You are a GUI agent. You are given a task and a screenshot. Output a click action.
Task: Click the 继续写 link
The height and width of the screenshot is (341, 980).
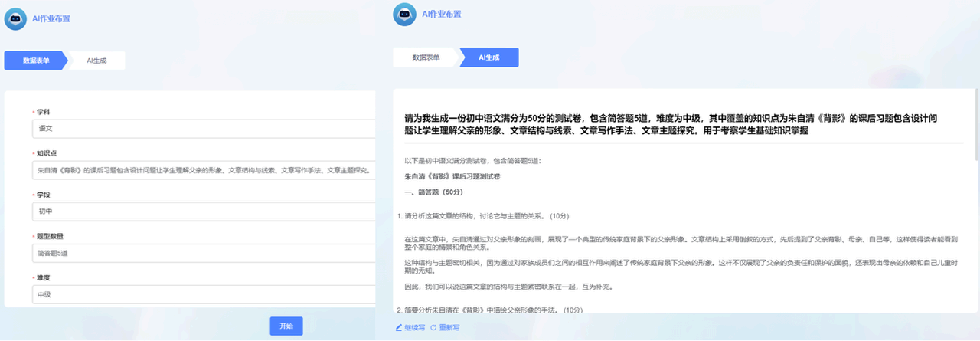[415, 327]
